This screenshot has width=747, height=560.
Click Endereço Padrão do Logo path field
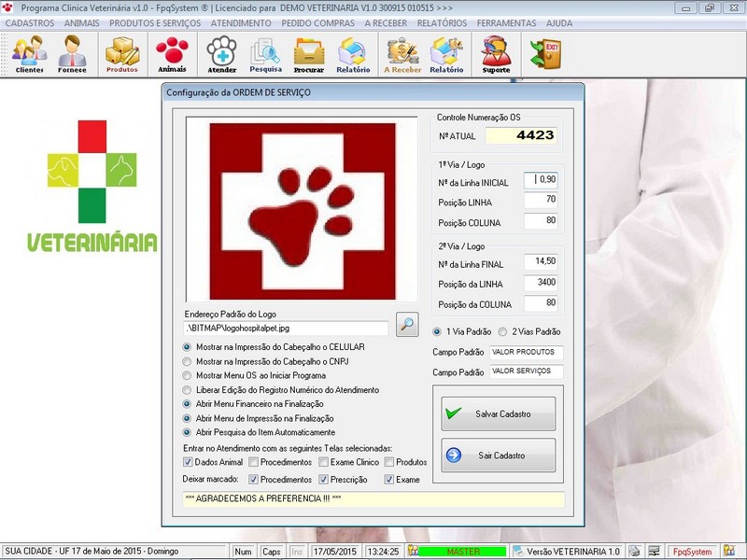pos(286,329)
